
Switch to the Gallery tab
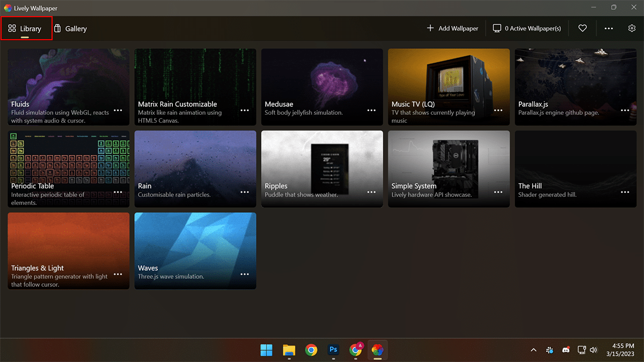(70, 28)
